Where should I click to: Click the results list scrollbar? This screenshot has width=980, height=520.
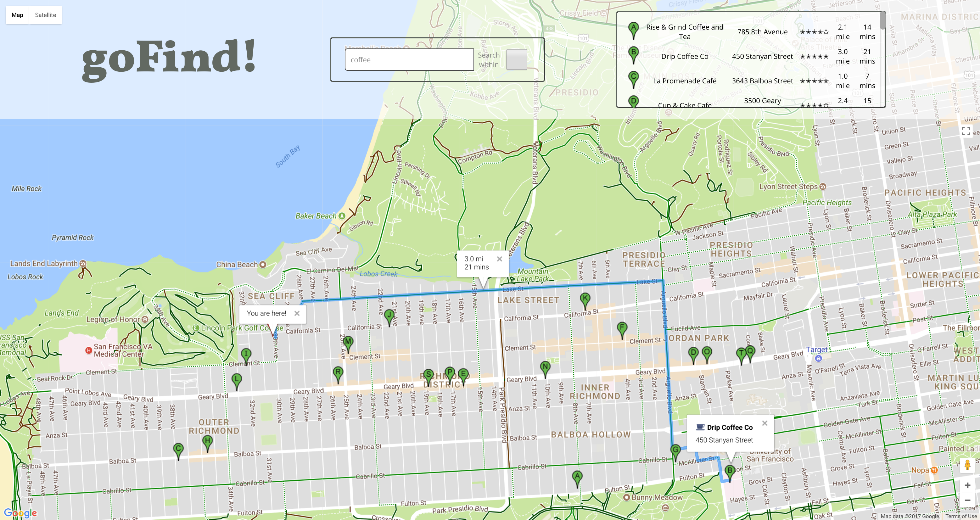tap(882, 21)
